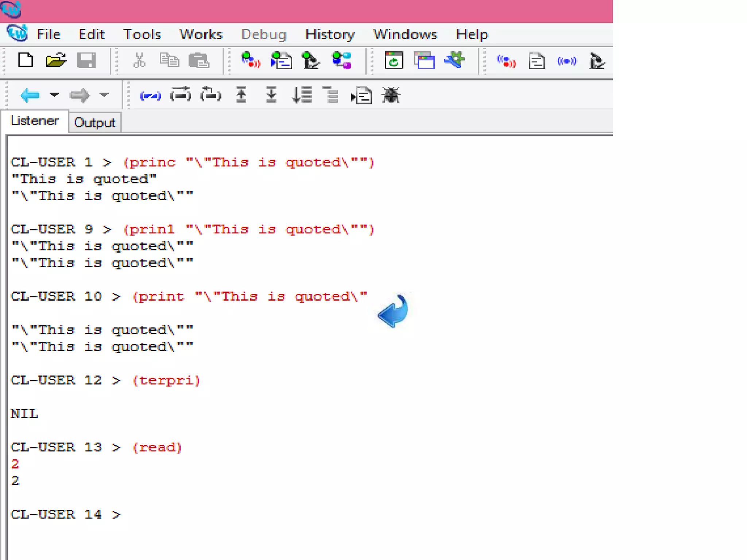Expand the Back arrow history dropdown
Screen dimensions: 747x560
click(x=54, y=95)
